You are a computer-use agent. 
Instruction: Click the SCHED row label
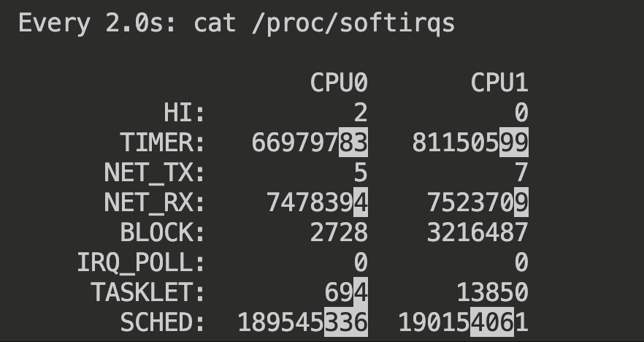[x=163, y=322]
